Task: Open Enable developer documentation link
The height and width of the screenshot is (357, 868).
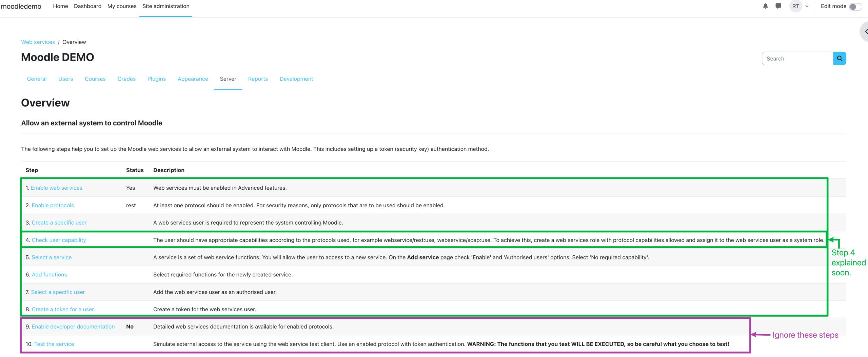Action: coord(73,327)
